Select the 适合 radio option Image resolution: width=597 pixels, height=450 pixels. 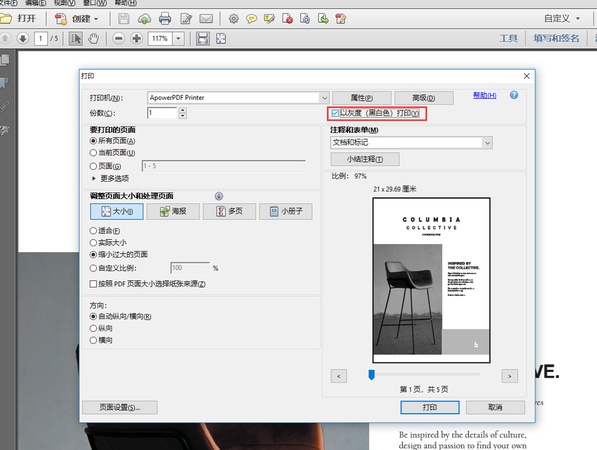click(x=93, y=231)
